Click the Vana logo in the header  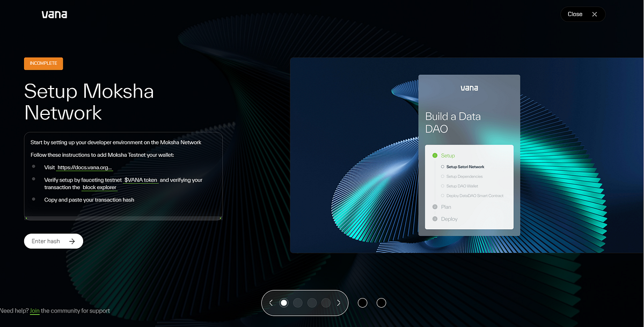[x=54, y=14]
